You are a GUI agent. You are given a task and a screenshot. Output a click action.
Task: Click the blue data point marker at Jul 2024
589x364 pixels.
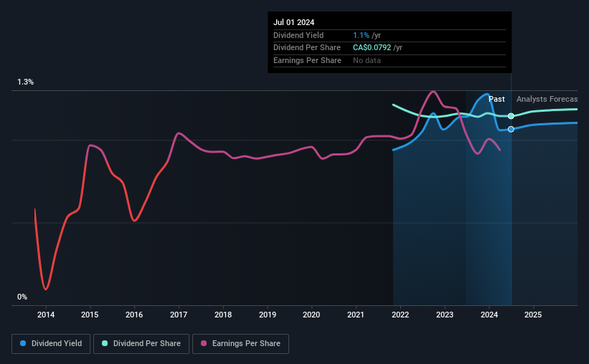click(x=511, y=129)
